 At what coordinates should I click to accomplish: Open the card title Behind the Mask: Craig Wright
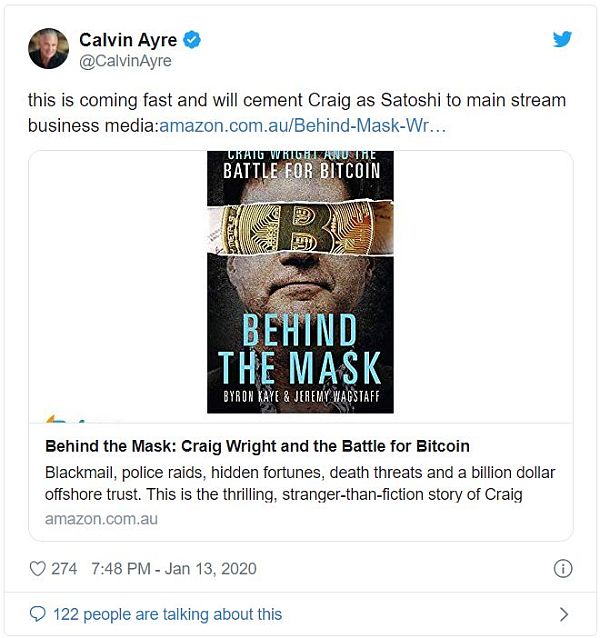point(257,446)
